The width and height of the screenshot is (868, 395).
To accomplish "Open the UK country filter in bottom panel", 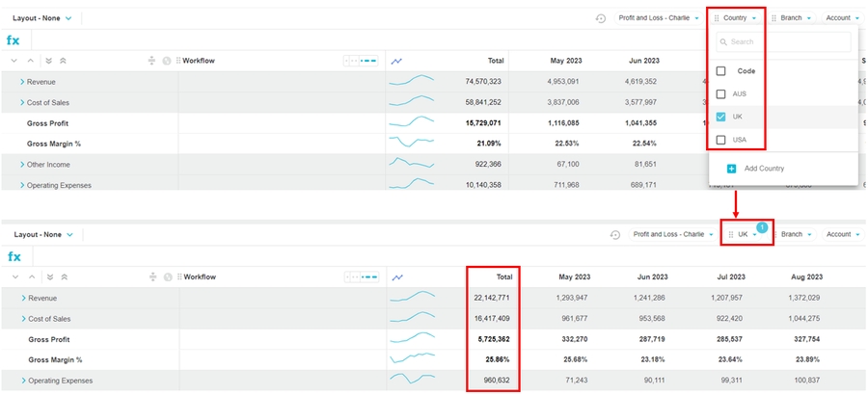I will (746, 234).
